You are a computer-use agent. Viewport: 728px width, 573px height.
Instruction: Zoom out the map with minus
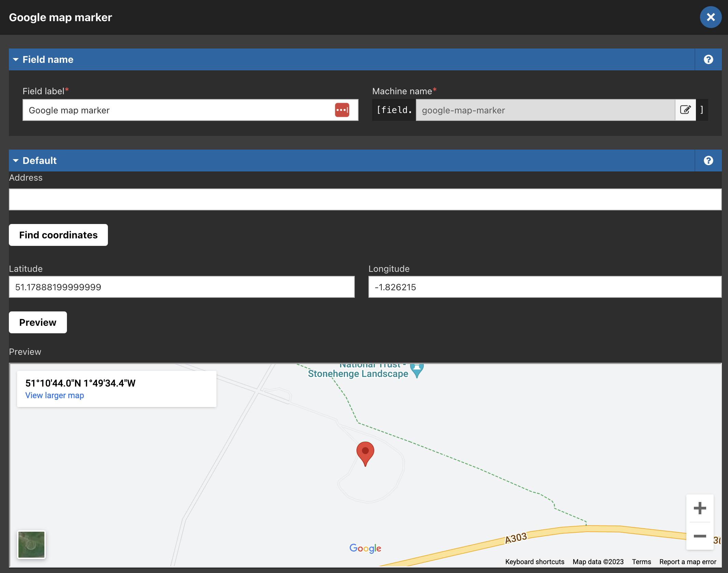point(700,536)
